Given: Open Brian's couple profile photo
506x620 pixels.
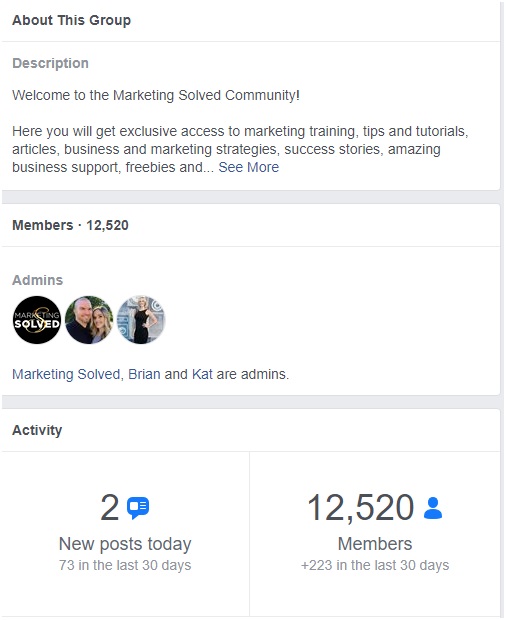Looking at the screenshot, I should 89,319.
